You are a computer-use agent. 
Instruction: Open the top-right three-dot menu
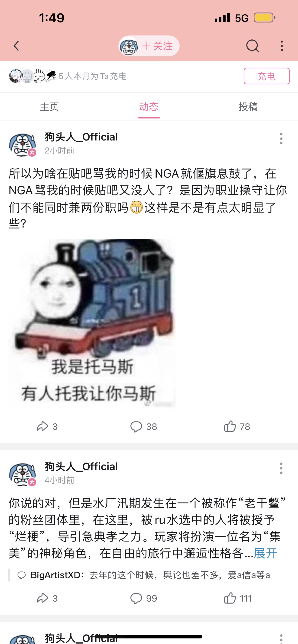click(282, 46)
